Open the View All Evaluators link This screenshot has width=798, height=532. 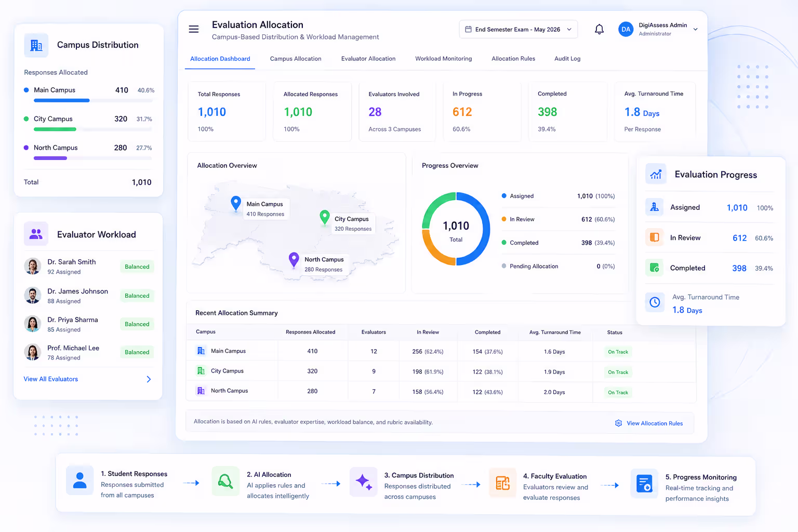(x=51, y=379)
